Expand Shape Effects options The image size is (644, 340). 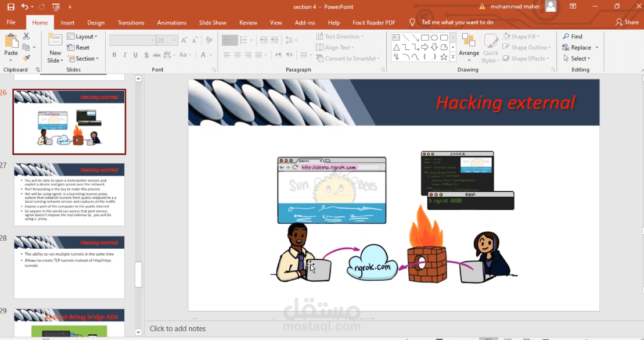point(526,59)
